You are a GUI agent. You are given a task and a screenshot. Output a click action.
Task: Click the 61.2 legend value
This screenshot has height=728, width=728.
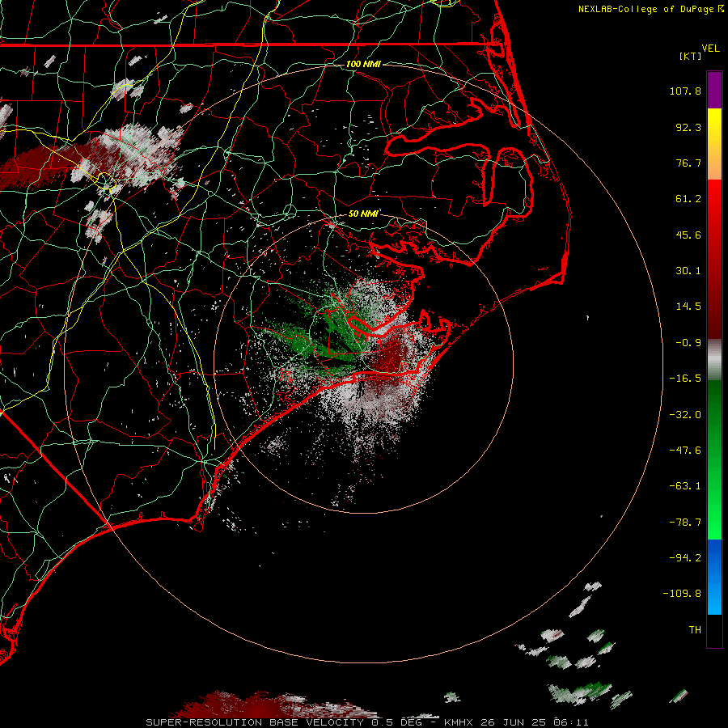pos(688,199)
